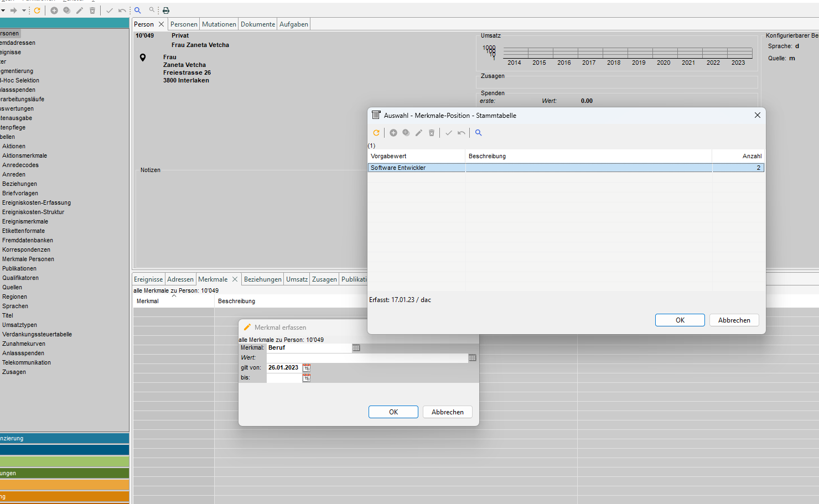The width and height of the screenshot is (819, 504).
Task: Open the Dokumente tab
Action: pyautogui.click(x=258, y=24)
